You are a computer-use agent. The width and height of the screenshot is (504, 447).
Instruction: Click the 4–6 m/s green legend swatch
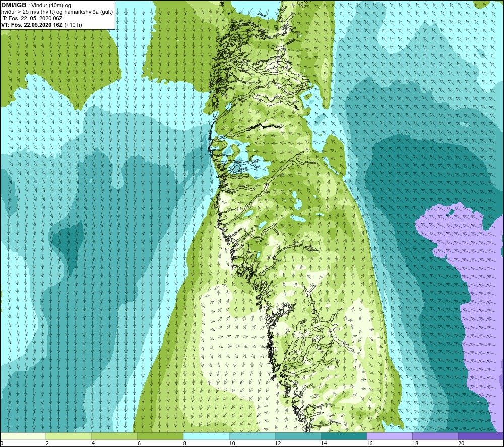pyautogui.click(x=114, y=436)
